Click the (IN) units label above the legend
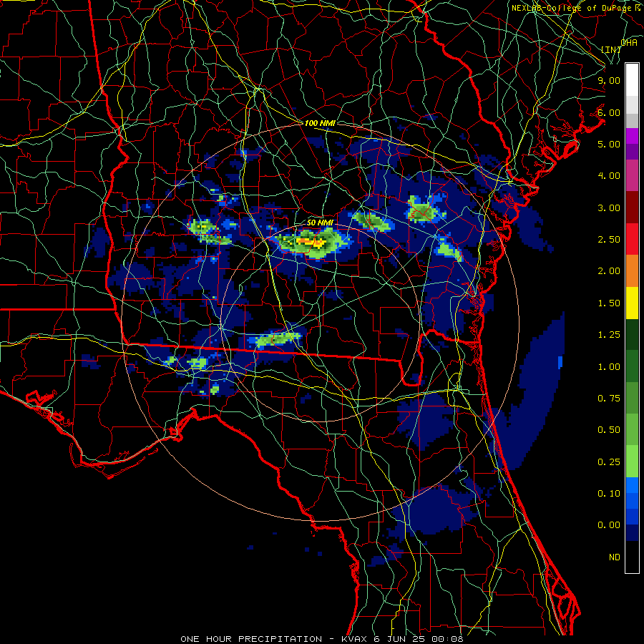This screenshot has width=644, height=644. [611, 49]
